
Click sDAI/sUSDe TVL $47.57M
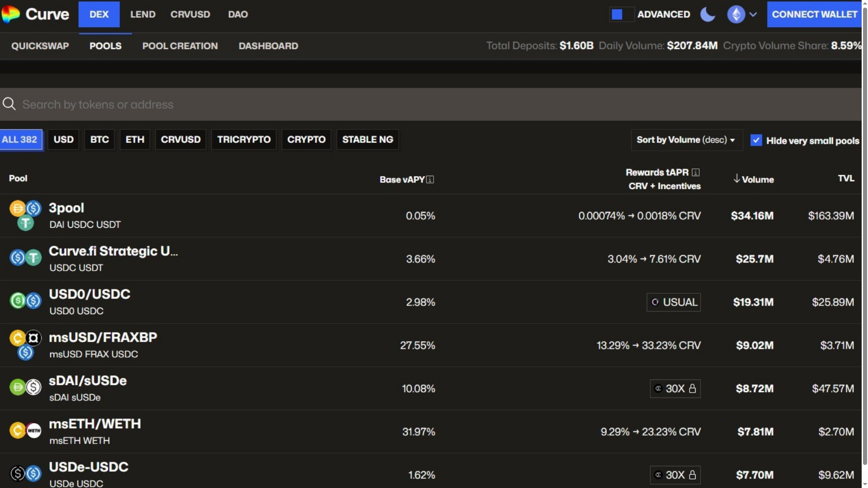833,388
